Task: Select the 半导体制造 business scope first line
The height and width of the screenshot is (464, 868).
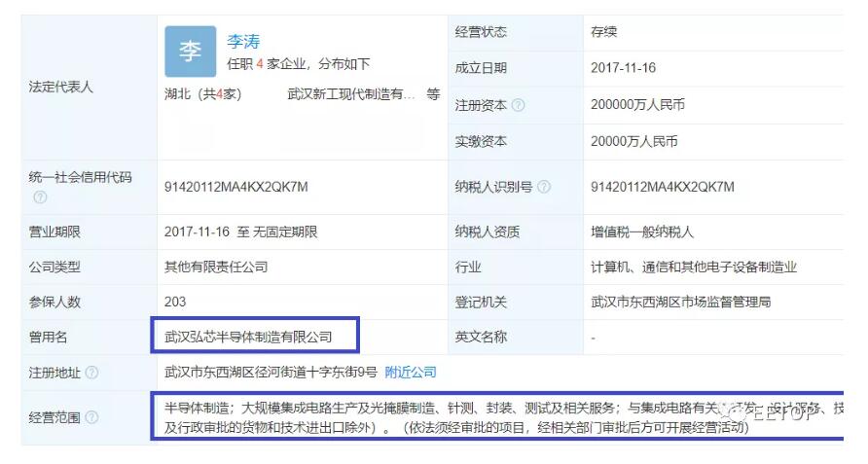Action: point(504,409)
